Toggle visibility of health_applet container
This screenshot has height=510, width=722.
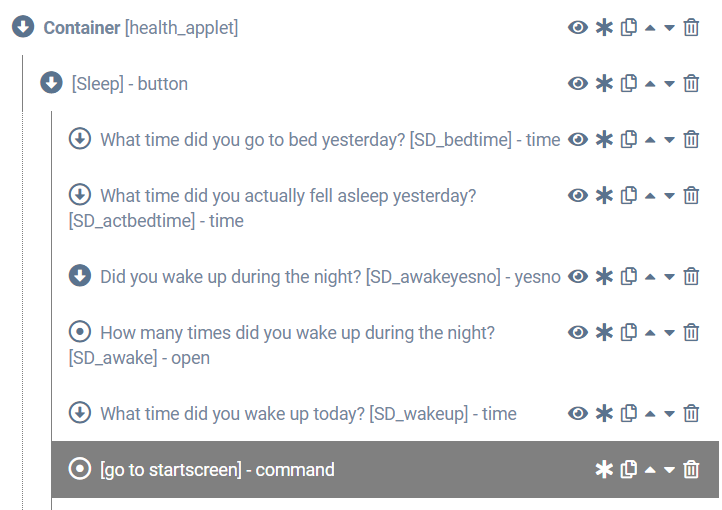point(578,28)
